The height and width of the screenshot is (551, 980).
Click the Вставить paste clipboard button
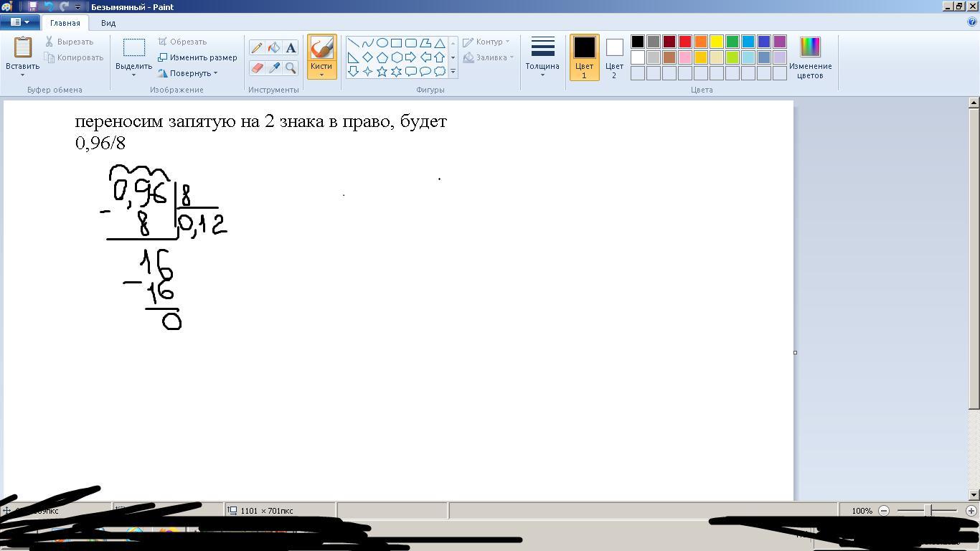pyautogui.click(x=22, y=47)
